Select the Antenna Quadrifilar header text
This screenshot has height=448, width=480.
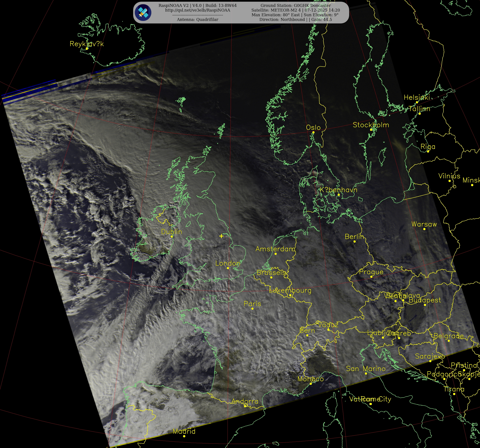point(198,20)
